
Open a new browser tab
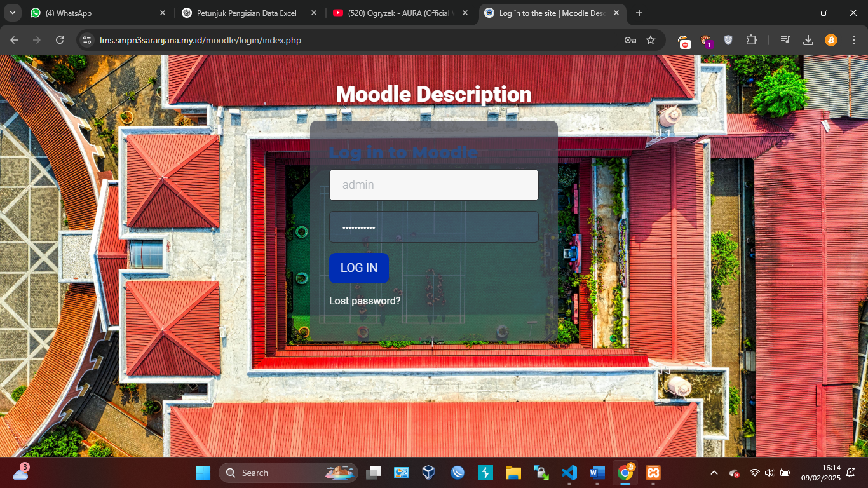[639, 13]
